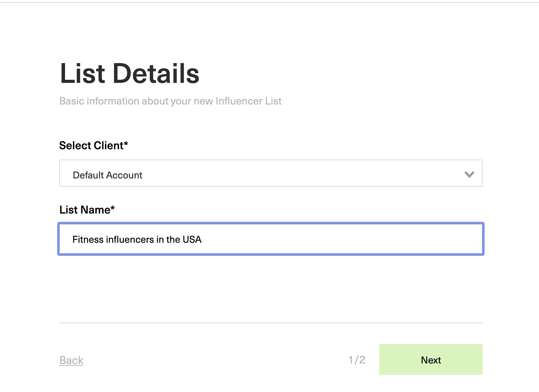This screenshot has height=392, width=539.
Task: Click 'Influencer List' in the subtitle text
Action: click(249, 101)
